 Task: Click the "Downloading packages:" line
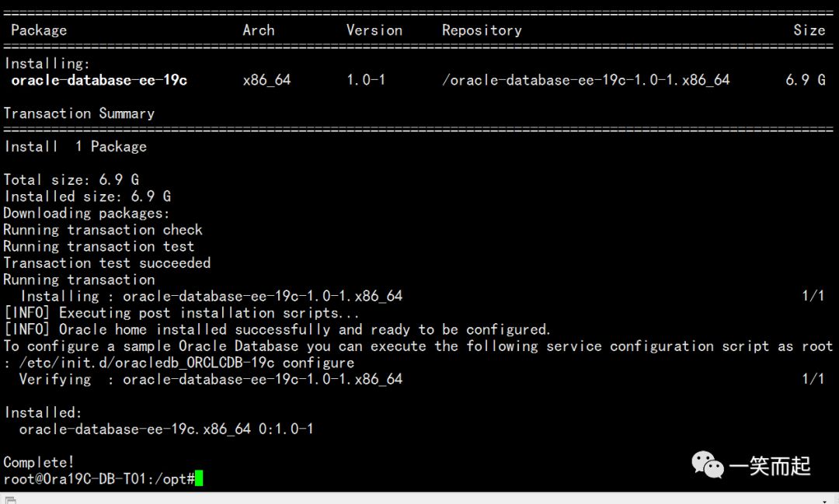86,213
